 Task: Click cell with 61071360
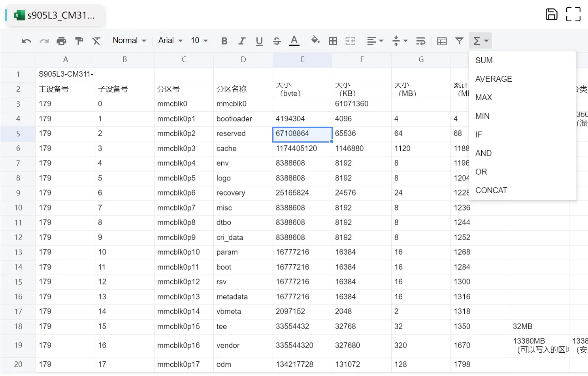[x=362, y=104]
